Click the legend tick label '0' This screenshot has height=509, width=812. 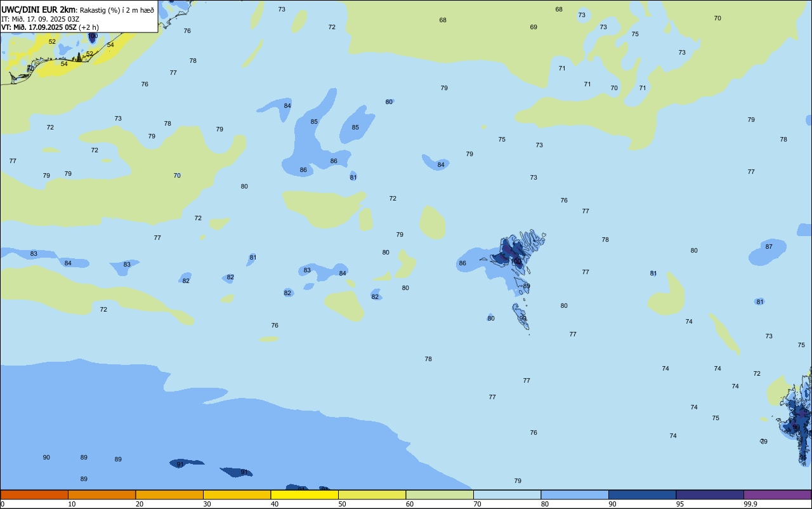tap(3, 504)
